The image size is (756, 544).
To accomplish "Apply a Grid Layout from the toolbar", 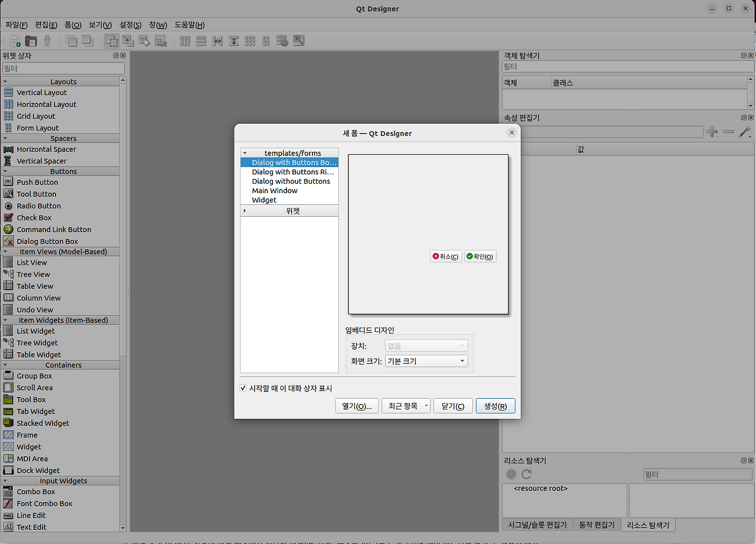I will click(250, 40).
